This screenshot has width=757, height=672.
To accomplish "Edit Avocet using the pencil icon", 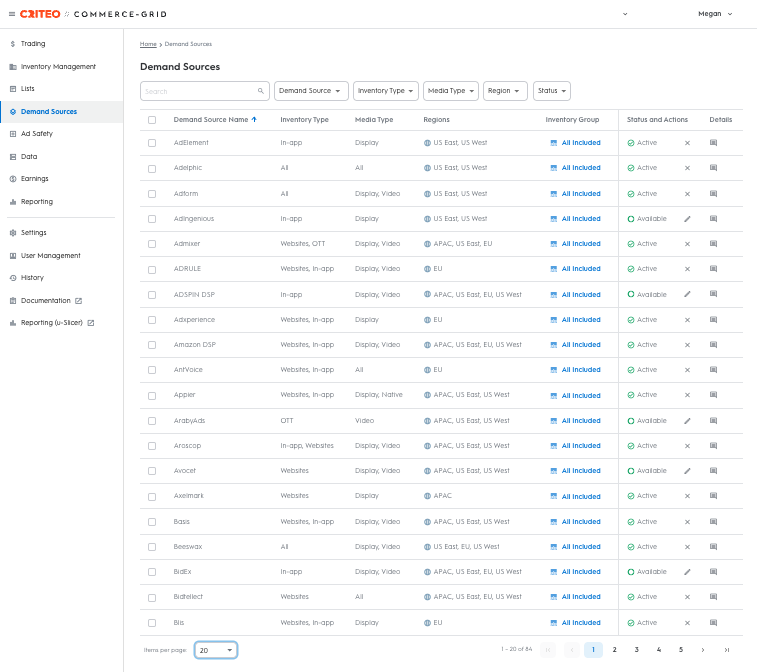I will [687, 471].
